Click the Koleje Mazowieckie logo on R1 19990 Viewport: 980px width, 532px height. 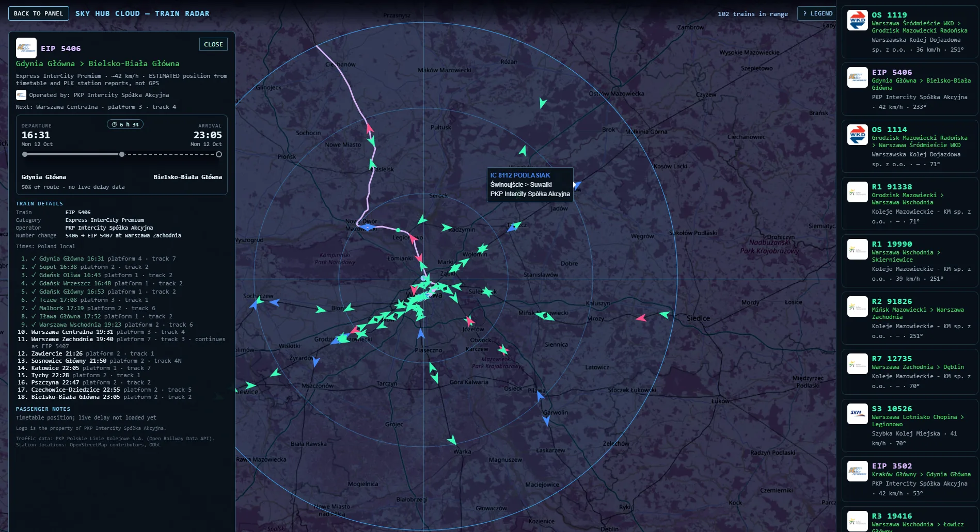858,250
